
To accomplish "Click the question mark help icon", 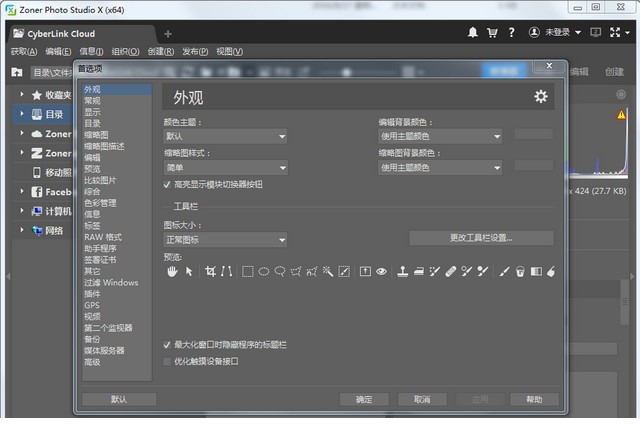I will pyautogui.click(x=511, y=32).
